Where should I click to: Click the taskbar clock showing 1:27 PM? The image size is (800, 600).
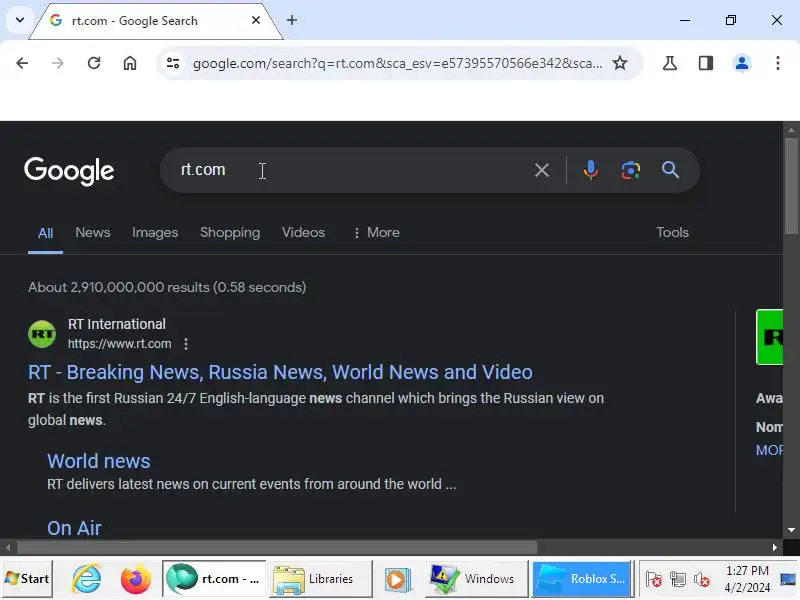[747, 579]
